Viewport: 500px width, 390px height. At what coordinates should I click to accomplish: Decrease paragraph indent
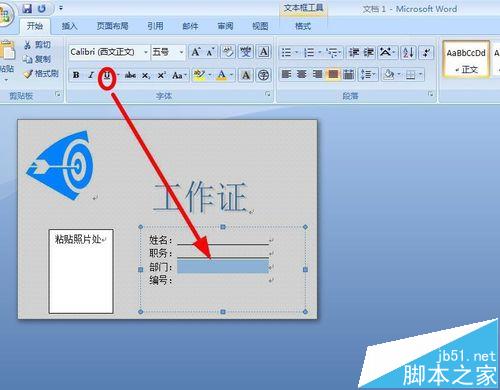[x=353, y=52]
